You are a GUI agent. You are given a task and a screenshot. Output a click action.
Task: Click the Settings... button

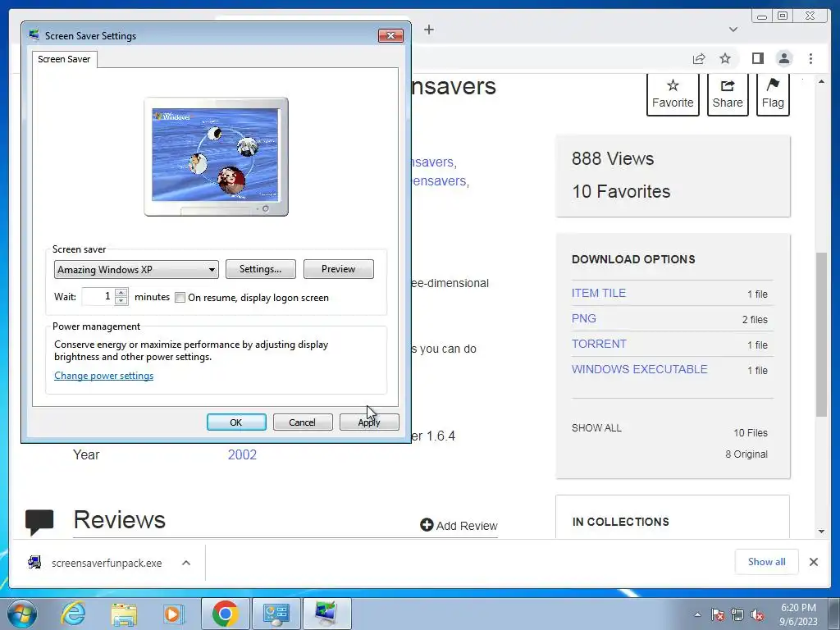pyautogui.click(x=260, y=269)
